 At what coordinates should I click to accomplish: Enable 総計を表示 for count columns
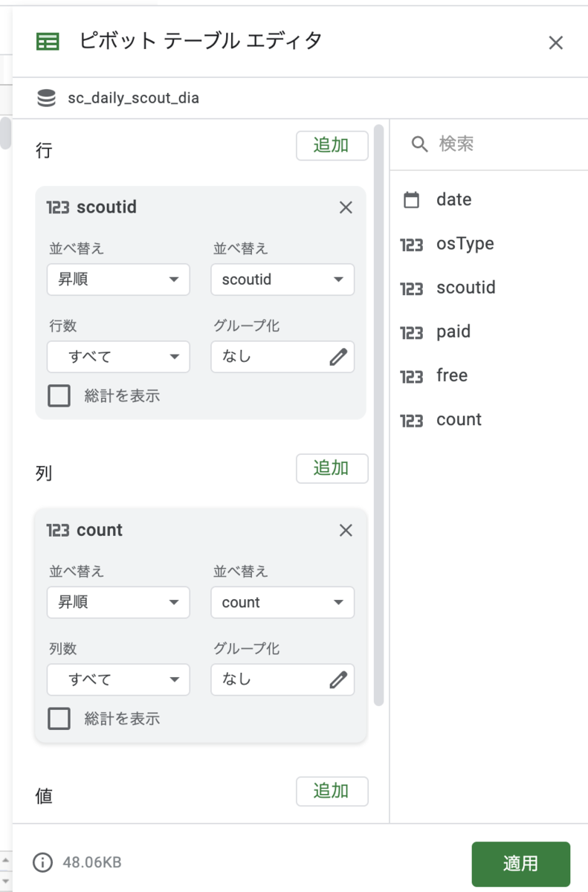pyautogui.click(x=59, y=718)
